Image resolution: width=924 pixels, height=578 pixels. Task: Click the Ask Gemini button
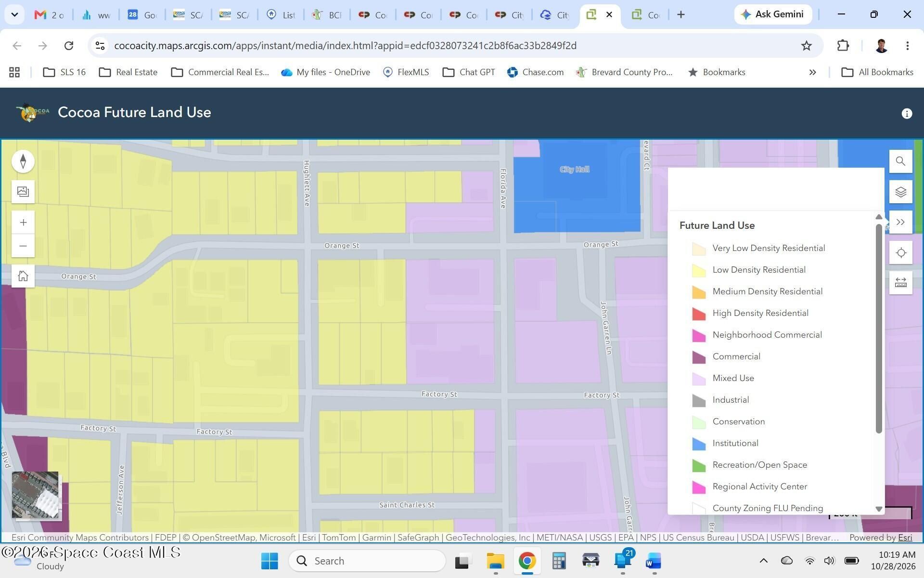click(x=773, y=14)
